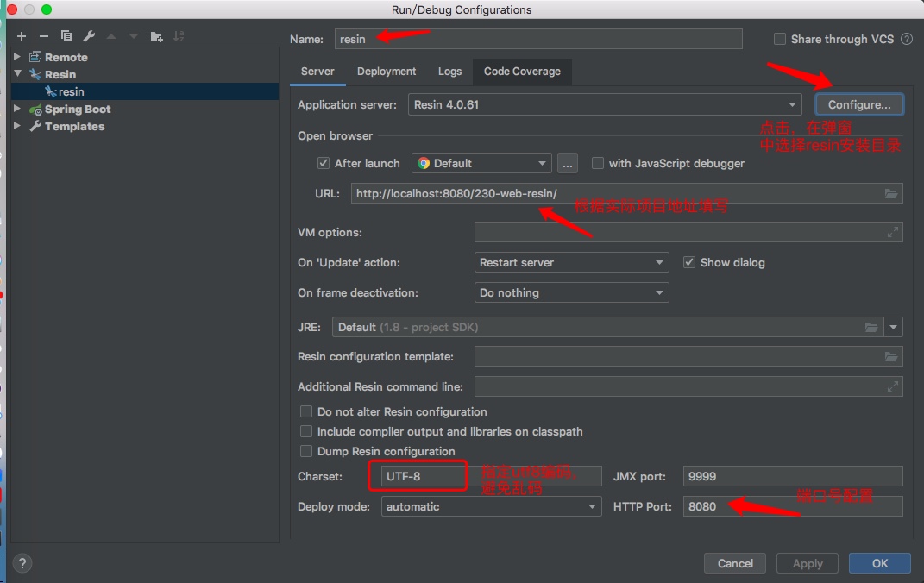Open the Application server dropdown
The height and width of the screenshot is (583, 924).
pyautogui.click(x=792, y=104)
